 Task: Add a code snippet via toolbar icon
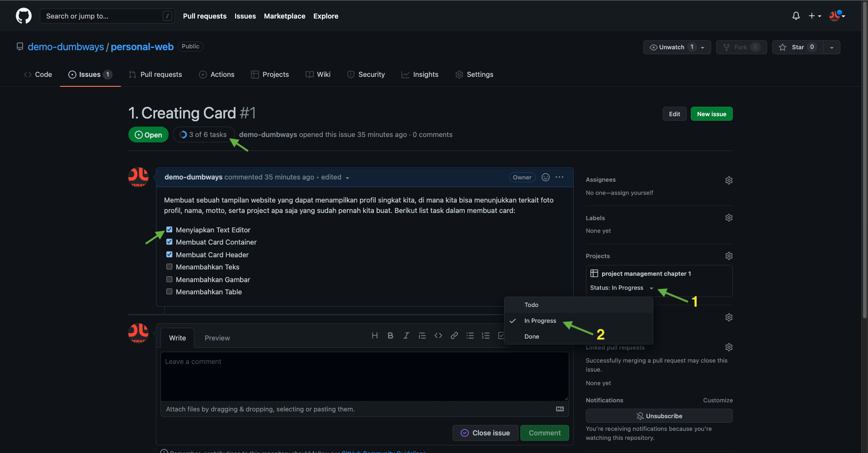tap(438, 335)
